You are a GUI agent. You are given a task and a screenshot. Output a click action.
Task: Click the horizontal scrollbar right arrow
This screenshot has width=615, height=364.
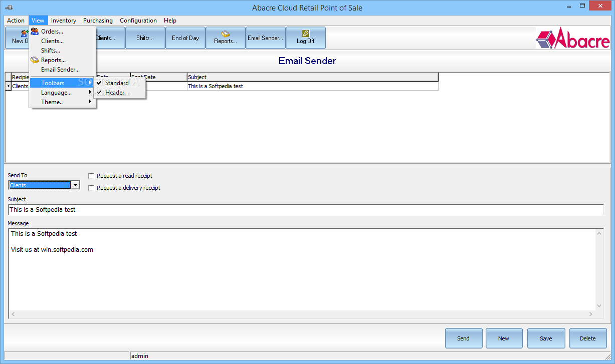coord(591,314)
